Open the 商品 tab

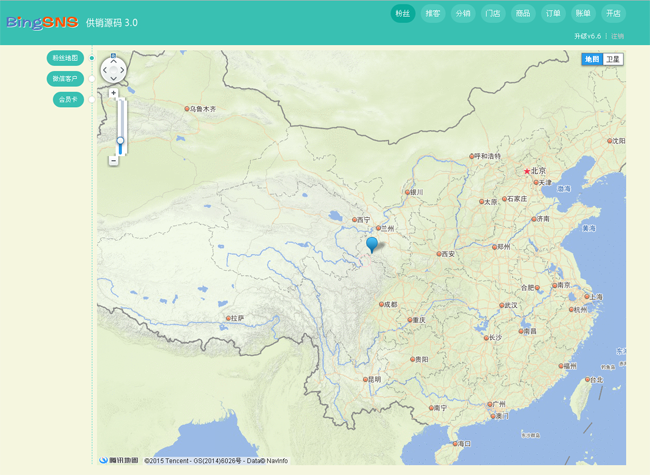523,14
